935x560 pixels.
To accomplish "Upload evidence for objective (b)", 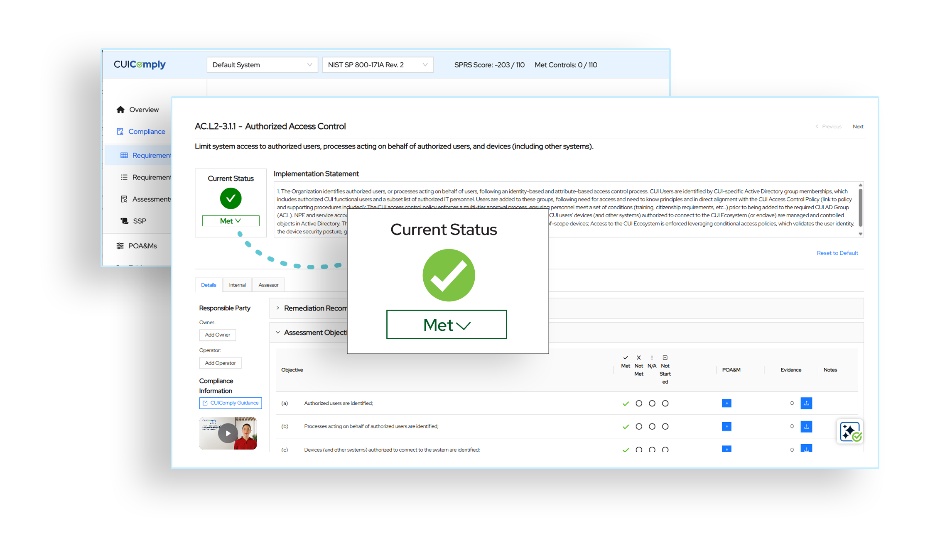I will [806, 426].
